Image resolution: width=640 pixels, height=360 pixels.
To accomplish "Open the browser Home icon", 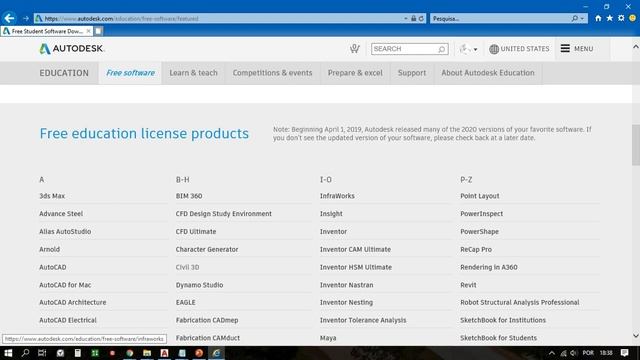I will coord(598,18).
